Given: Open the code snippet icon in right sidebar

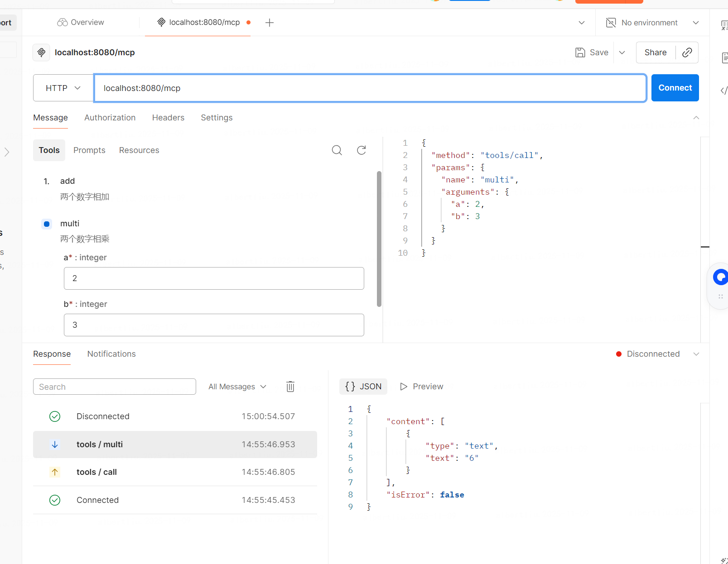Looking at the screenshot, I should (724, 91).
